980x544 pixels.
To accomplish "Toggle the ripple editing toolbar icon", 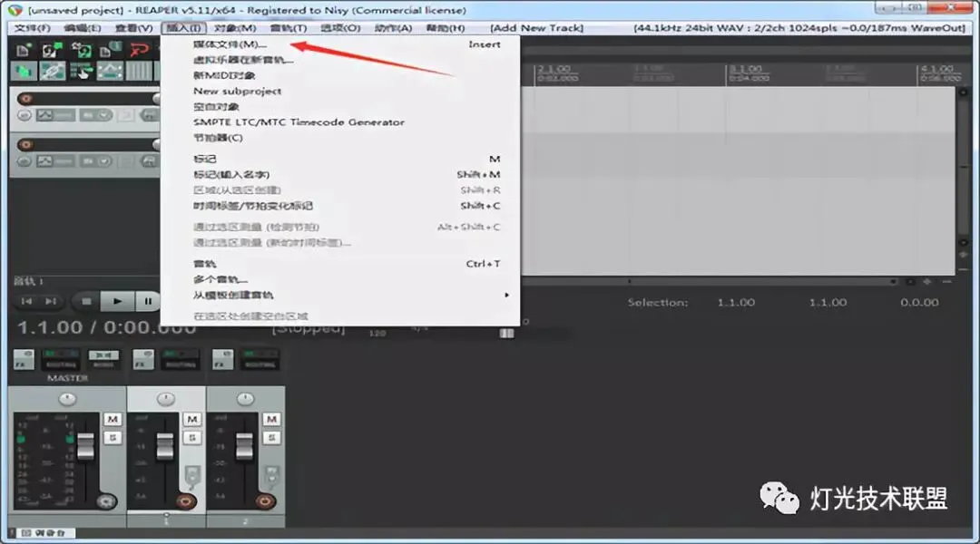I will tap(82, 72).
